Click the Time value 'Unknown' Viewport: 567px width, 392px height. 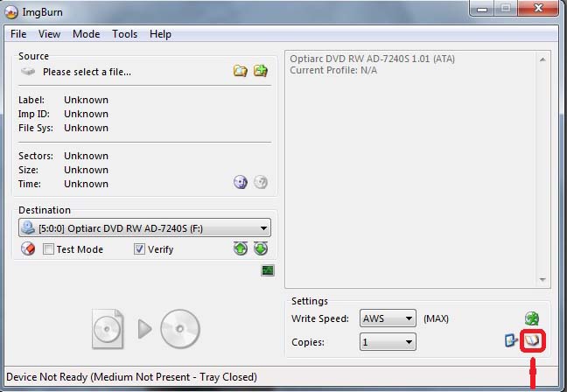tap(86, 184)
